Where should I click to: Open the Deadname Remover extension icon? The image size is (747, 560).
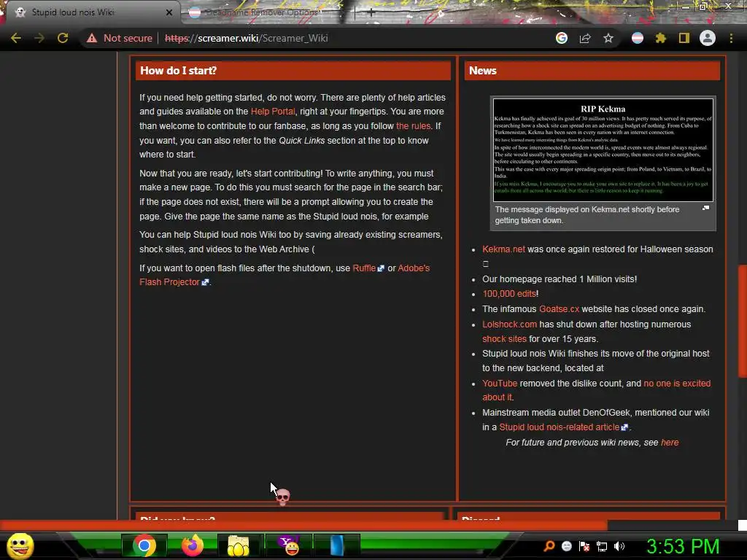pos(638,38)
